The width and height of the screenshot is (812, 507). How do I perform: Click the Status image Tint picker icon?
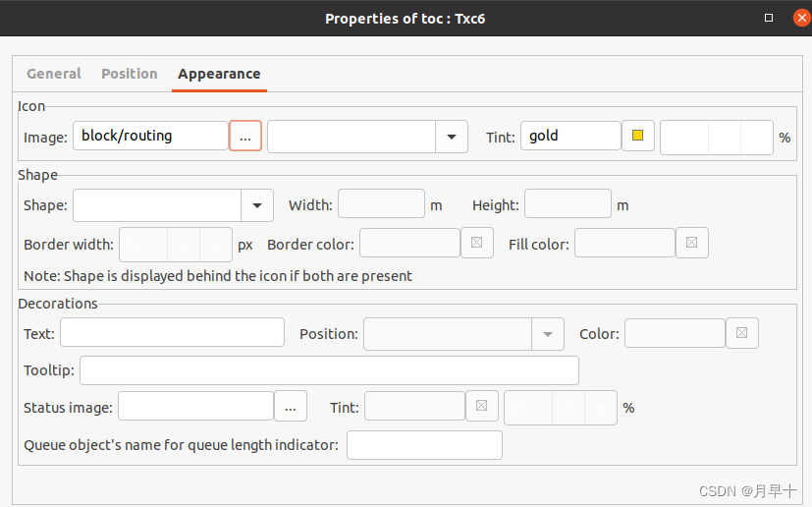tap(481, 407)
